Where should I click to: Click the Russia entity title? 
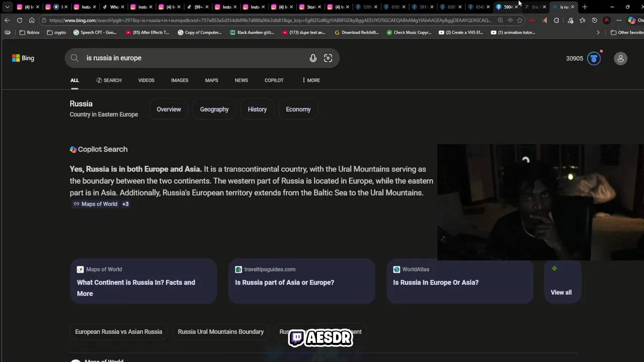coord(81,104)
